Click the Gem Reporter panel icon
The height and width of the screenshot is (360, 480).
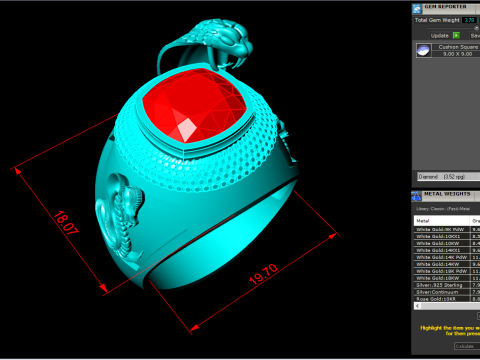(x=417, y=9)
